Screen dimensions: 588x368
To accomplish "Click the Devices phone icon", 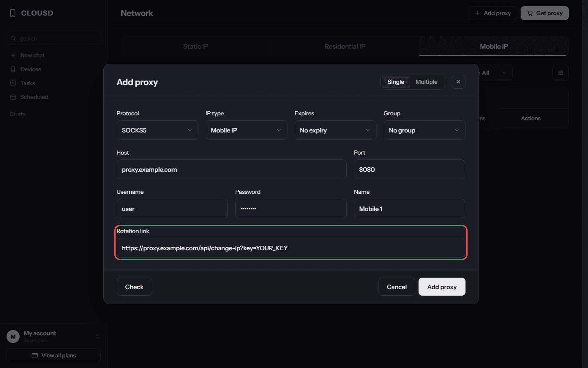I will (x=13, y=69).
